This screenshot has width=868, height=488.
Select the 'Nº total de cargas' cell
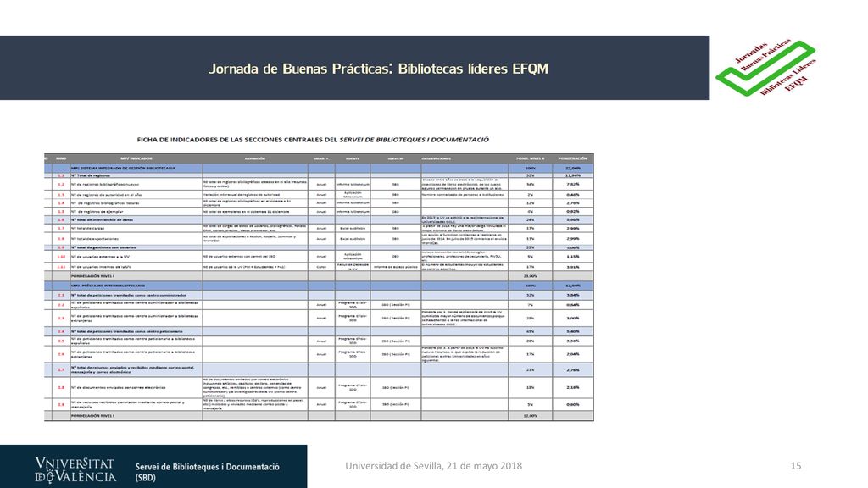(136, 228)
